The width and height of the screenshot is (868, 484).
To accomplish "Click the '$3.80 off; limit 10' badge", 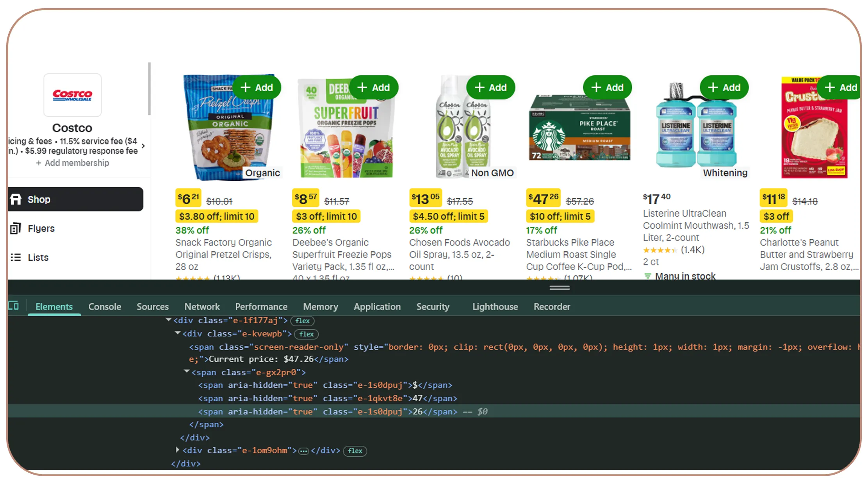I will 216,216.
